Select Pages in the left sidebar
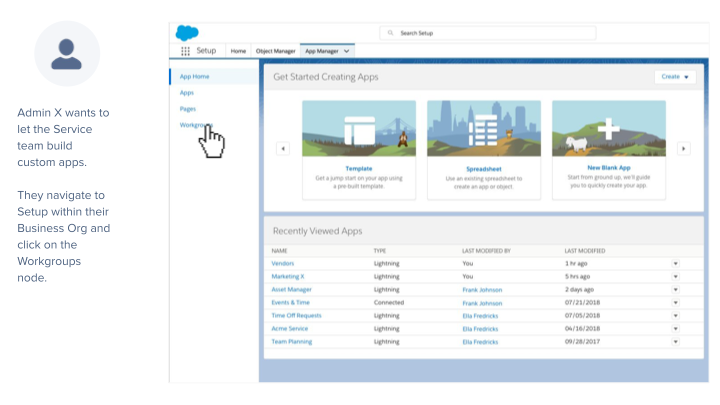Screen dimensions: 720x405 click(x=188, y=108)
